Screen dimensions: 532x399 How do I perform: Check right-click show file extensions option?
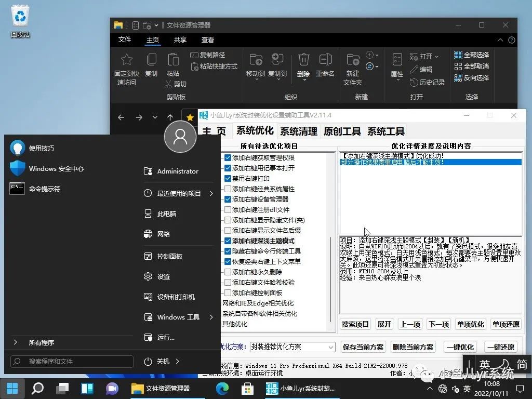(x=228, y=230)
